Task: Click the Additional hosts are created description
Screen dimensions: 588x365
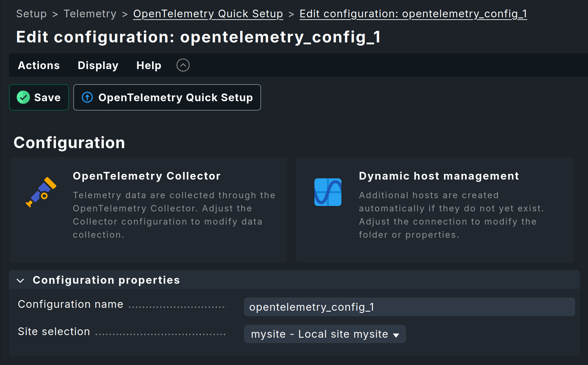Action: pos(451,215)
